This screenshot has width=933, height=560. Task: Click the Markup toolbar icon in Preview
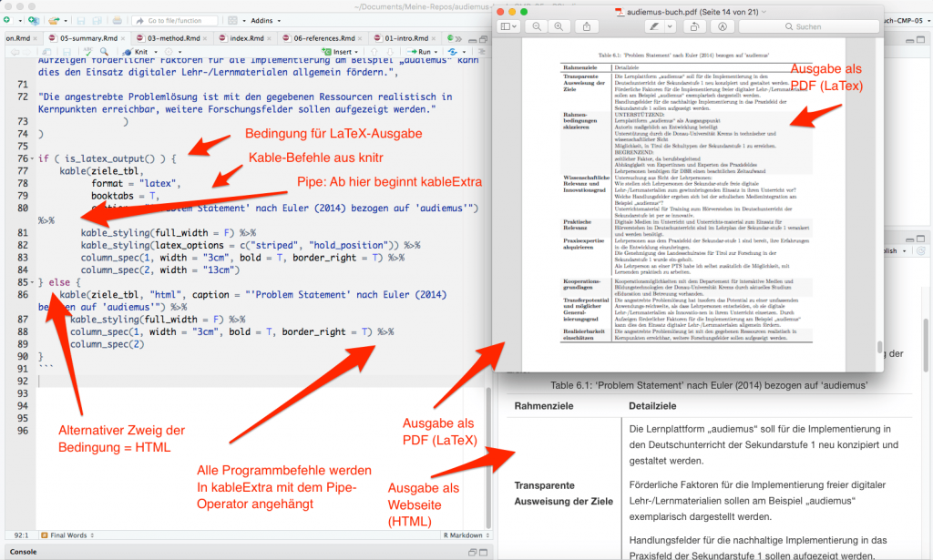(723, 26)
